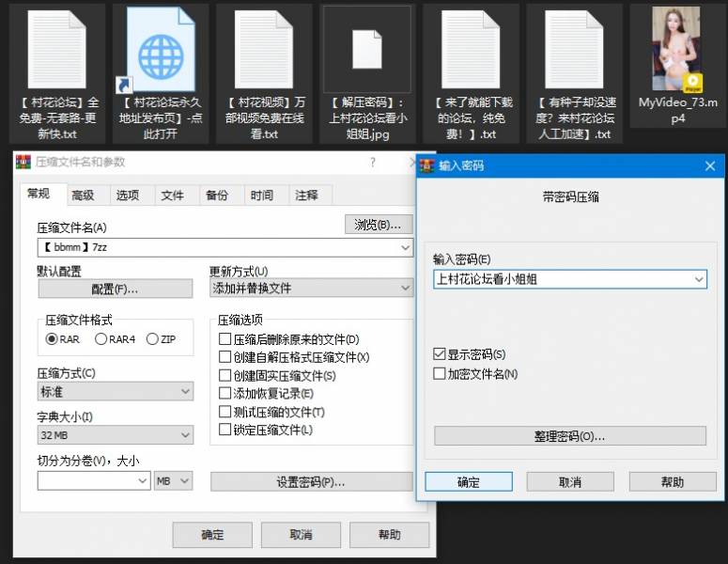
Task: Enable 创建自解压格式压缩文件 checkbox
Action: pyautogui.click(x=225, y=357)
